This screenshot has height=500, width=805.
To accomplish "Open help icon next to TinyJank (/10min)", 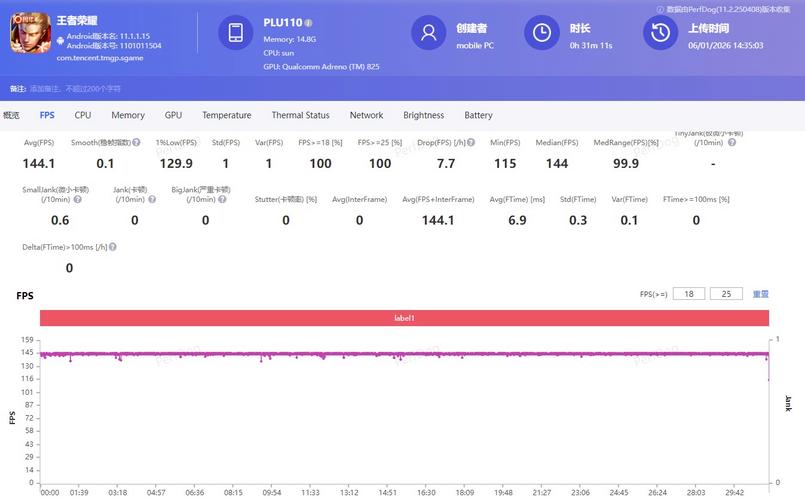I will click(732, 142).
